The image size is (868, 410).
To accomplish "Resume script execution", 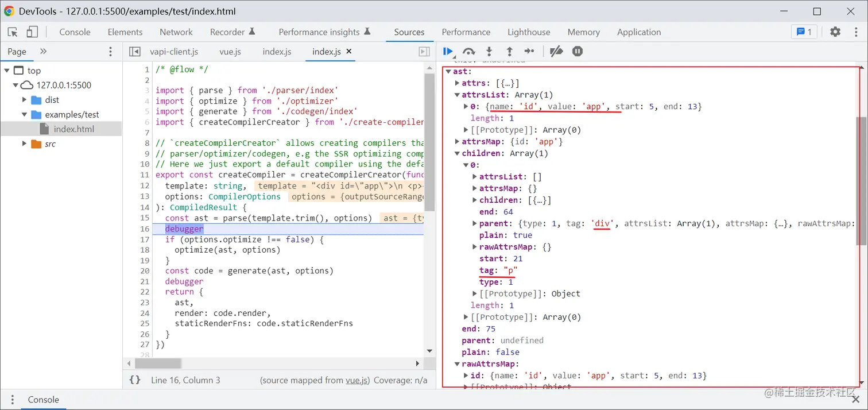I will pos(448,52).
